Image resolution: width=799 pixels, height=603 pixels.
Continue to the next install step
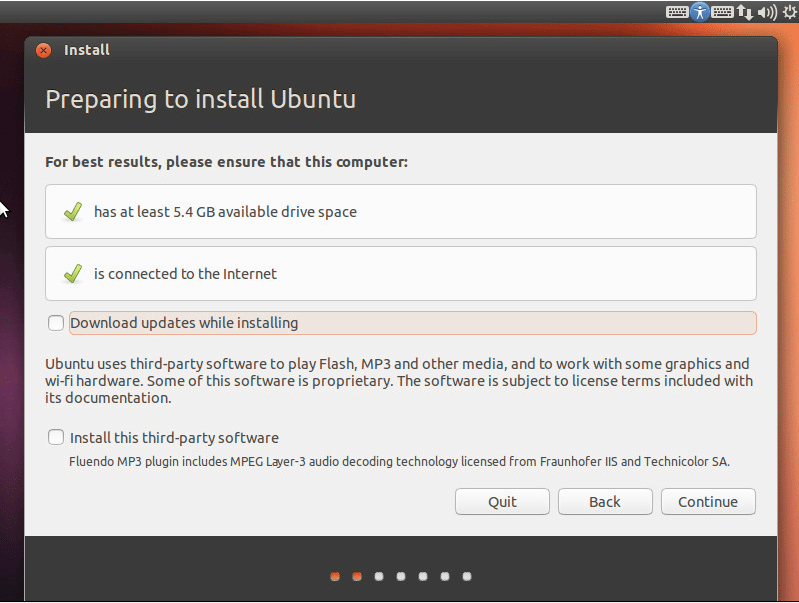click(x=708, y=502)
